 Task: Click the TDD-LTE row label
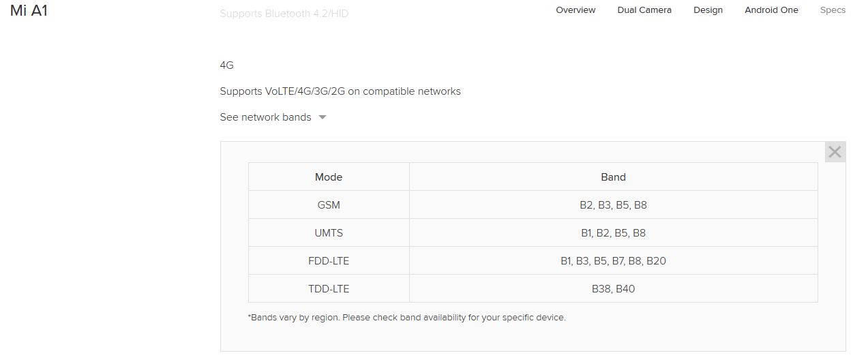click(329, 289)
